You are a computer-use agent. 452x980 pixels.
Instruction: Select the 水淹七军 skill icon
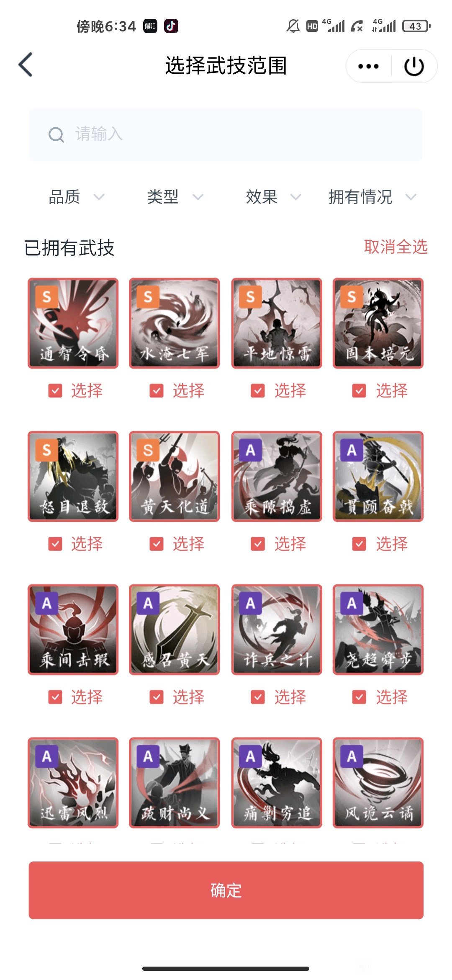tap(174, 323)
